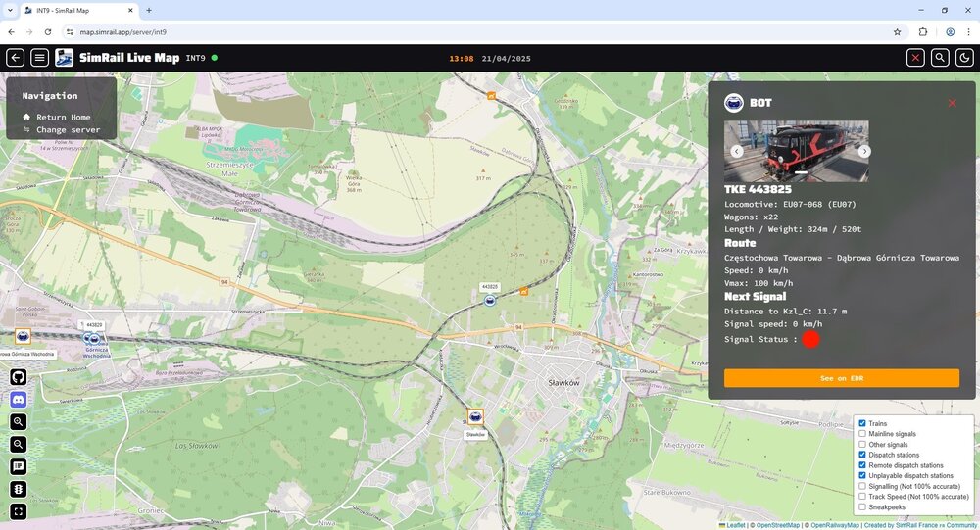Toggle dark mode moon icon
The image size is (980, 530).
963,58
